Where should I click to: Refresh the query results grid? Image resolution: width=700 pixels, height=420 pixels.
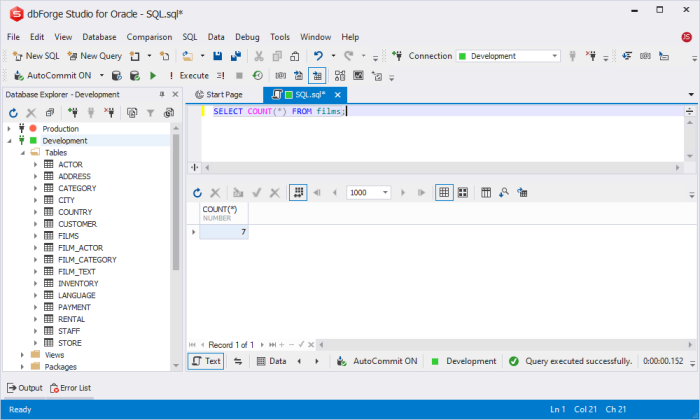coord(197,193)
